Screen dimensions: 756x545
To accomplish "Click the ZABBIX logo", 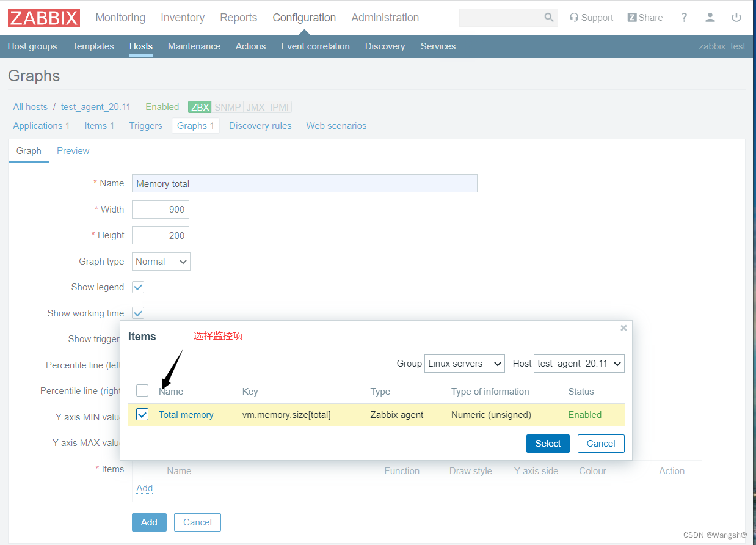I will click(x=44, y=18).
